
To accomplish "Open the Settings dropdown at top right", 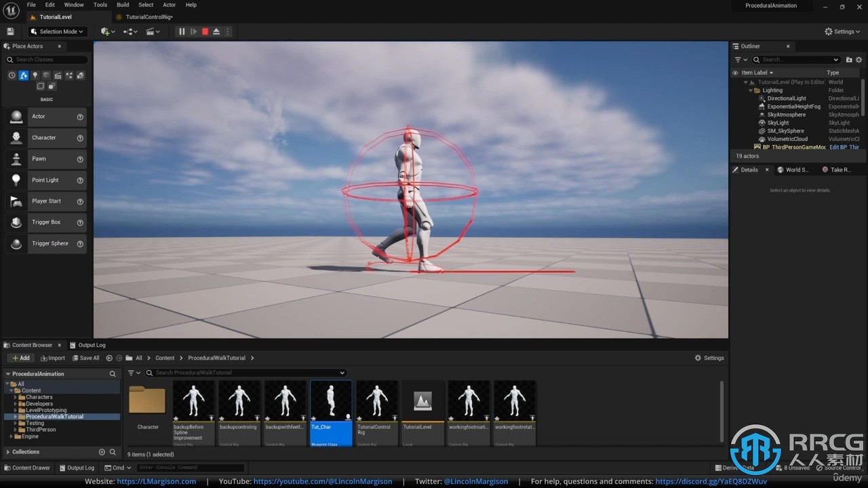I will (x=843, y=31).
